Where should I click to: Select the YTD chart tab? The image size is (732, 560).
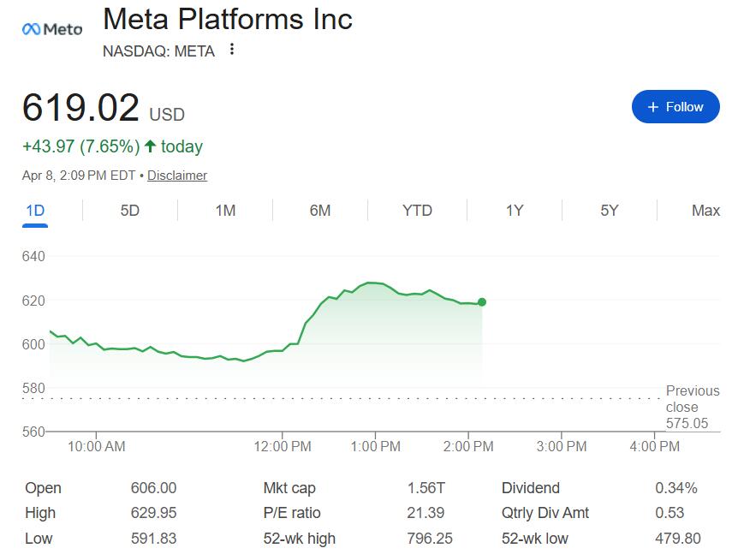[417, 211]
